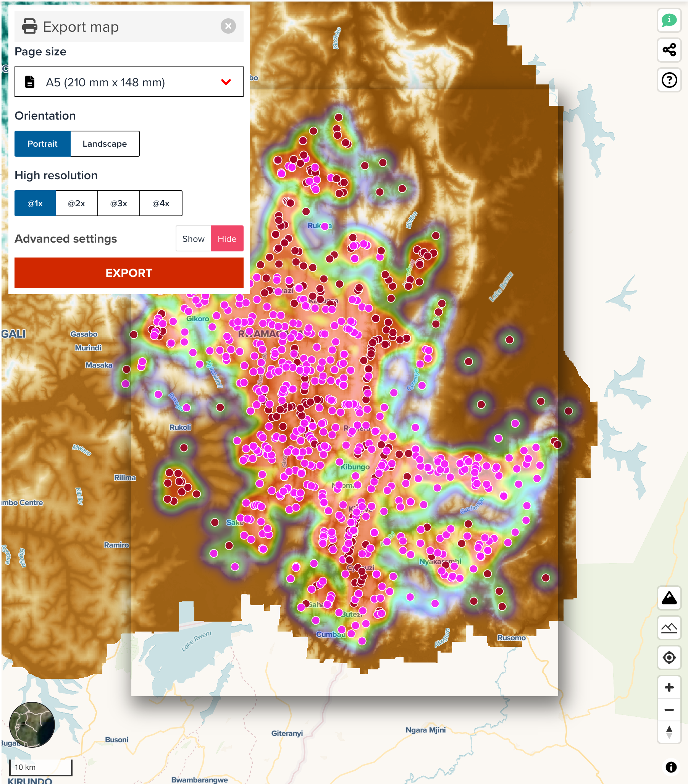The width and height of the screenshot is (688, 784).
Task: Click the red EXPORT button
Action: tap(129, 273)
